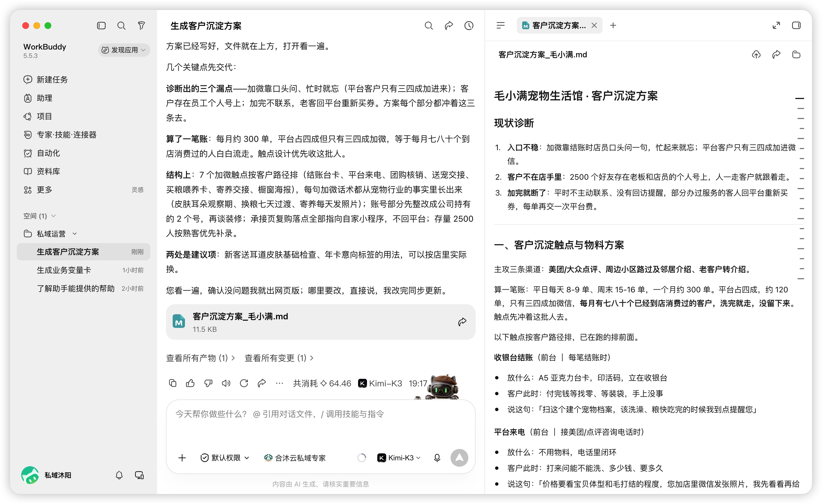
Task: Open the 发现应用 dropdown
Action: coord(124,50)
